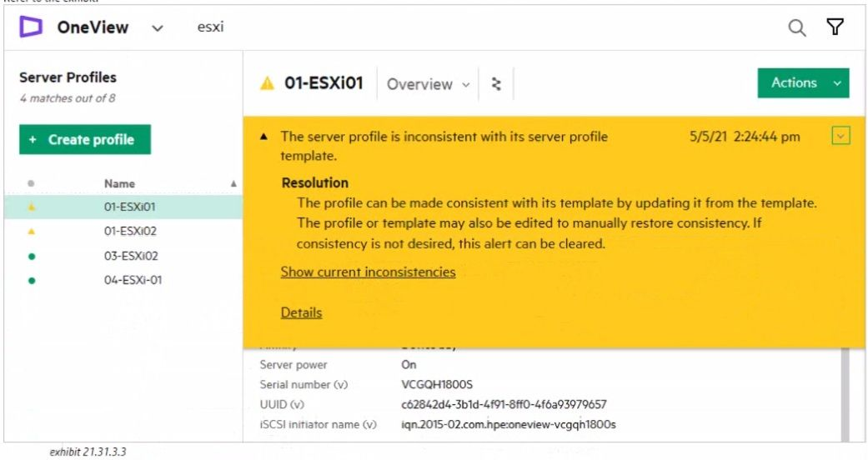Image resolution: width=868 pixels, height=460 pixels.
Task: Click Create profile button
Action: (x=84, y=140)
